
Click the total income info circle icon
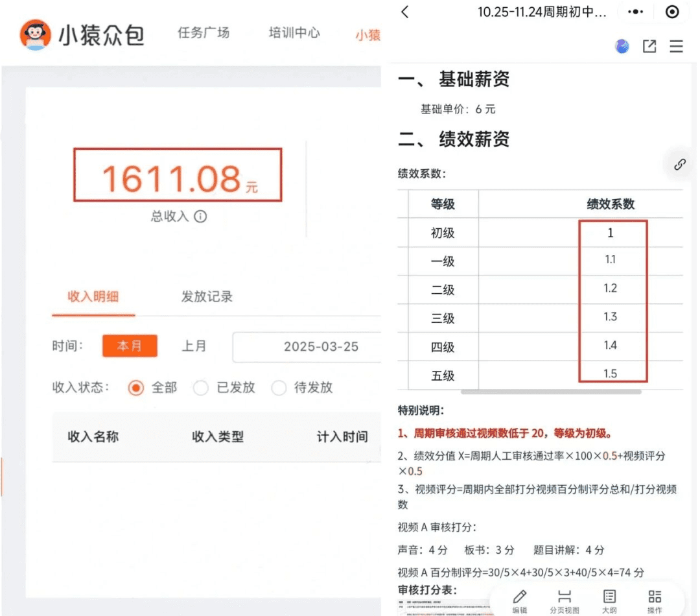pos(201,217)
